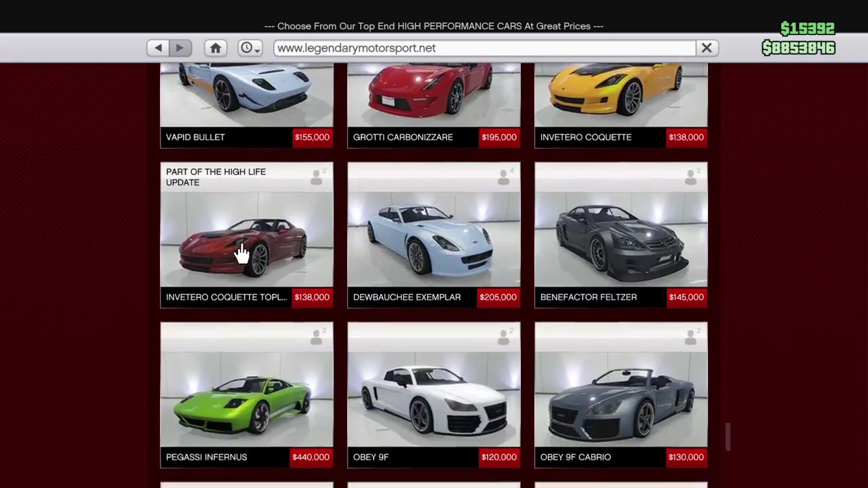Click the VAPID BULLET name label
The height and width of the screenshot is (488, 868).
click(x=195, y=137)
